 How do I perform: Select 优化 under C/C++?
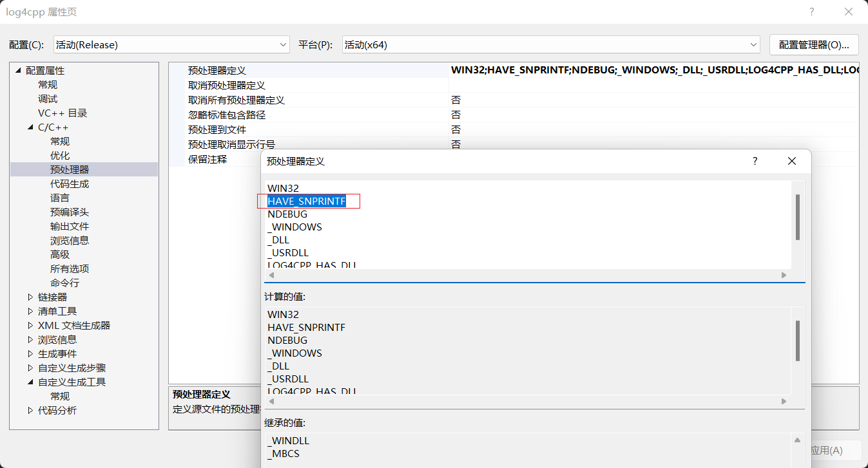pyautogui.click(x=59, y=155)
